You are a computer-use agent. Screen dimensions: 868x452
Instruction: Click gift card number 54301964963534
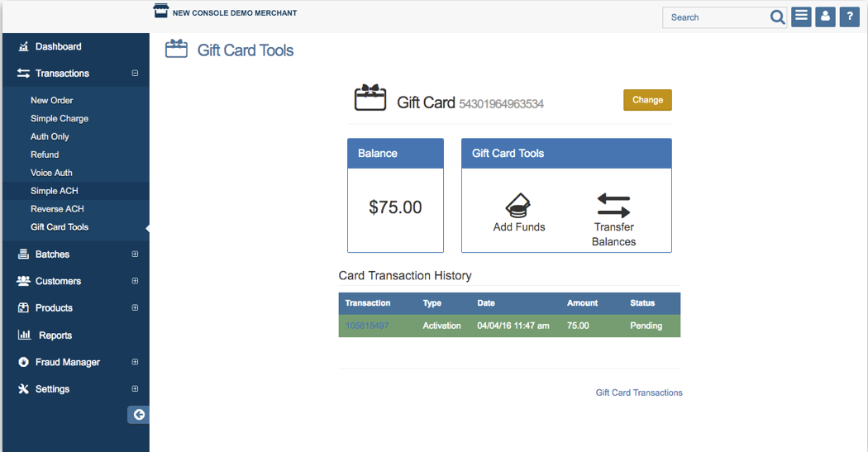coord(502,104)
